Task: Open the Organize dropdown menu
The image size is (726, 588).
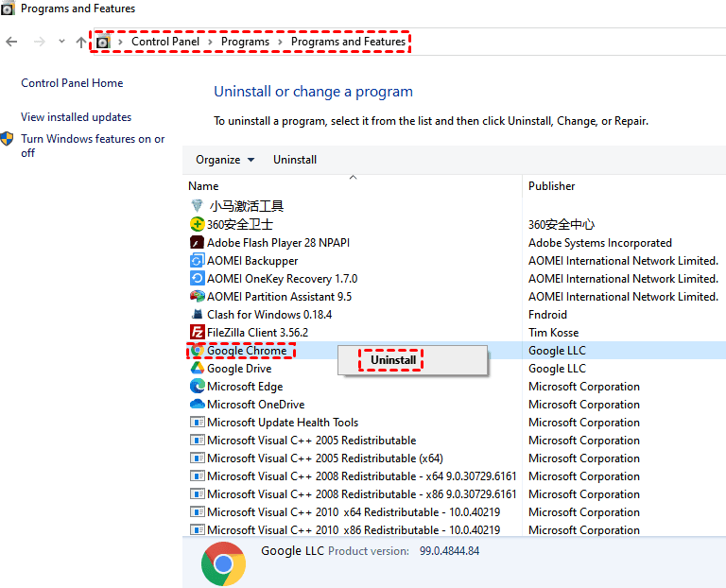Action: click(x=225, y=160)
